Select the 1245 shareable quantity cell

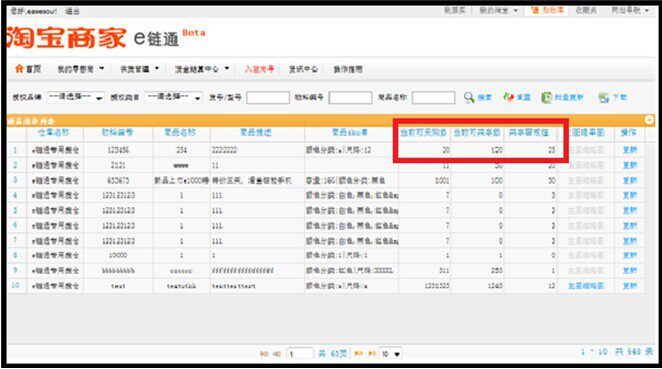[x=478, y=286]
